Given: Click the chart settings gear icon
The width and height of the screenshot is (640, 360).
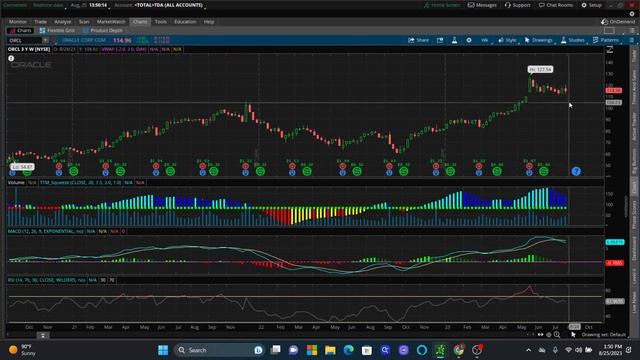Looking at the screenshot, I should click(469, 40).
